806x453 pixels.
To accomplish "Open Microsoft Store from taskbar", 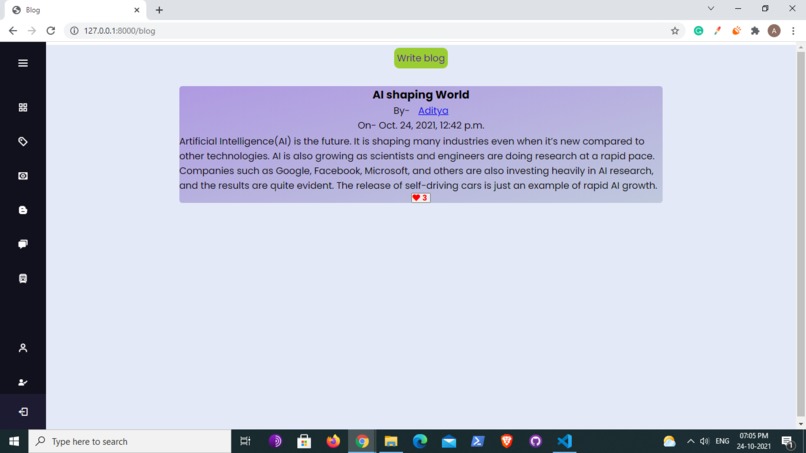I will (x=304, y=441).
